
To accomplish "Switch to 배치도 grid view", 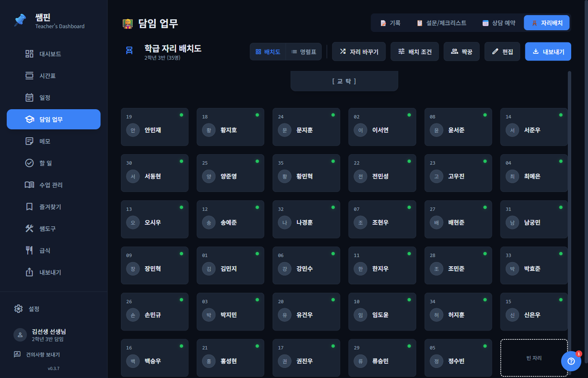I will tap(268, 52).
